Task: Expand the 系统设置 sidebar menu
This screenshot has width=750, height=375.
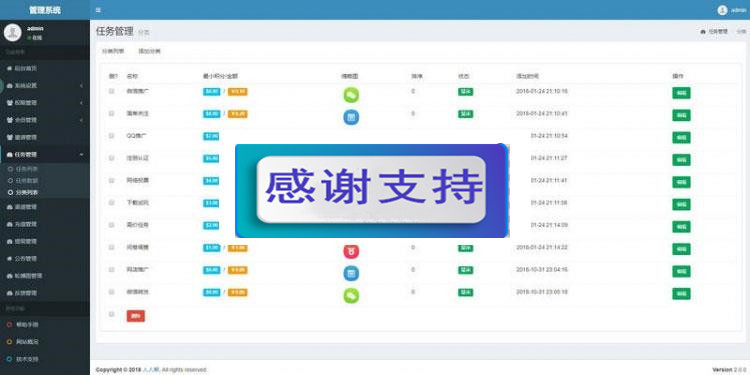Action: coord(45,86)
